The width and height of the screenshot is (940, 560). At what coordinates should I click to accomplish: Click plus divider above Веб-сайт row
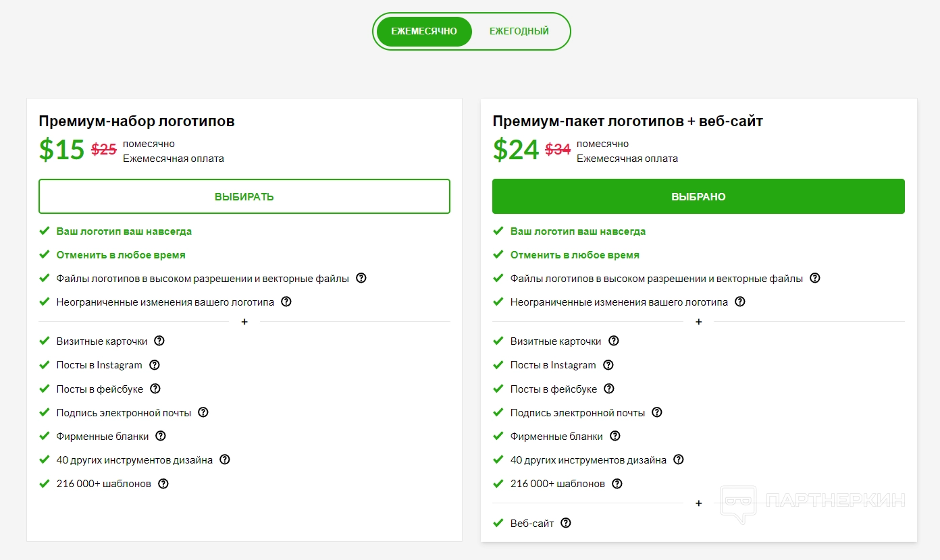pyautogui.click(x=698, y=503)
